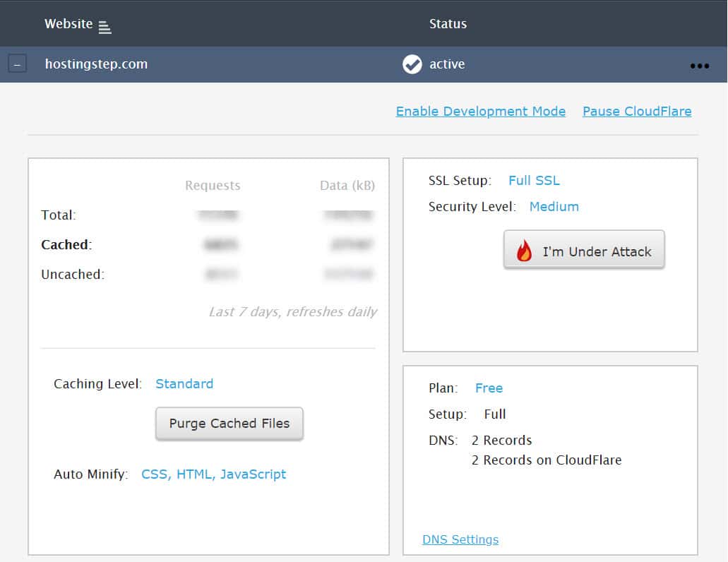Click the Website column header
Viewport: 728px width, 562px height.
[x=68, y=24]
